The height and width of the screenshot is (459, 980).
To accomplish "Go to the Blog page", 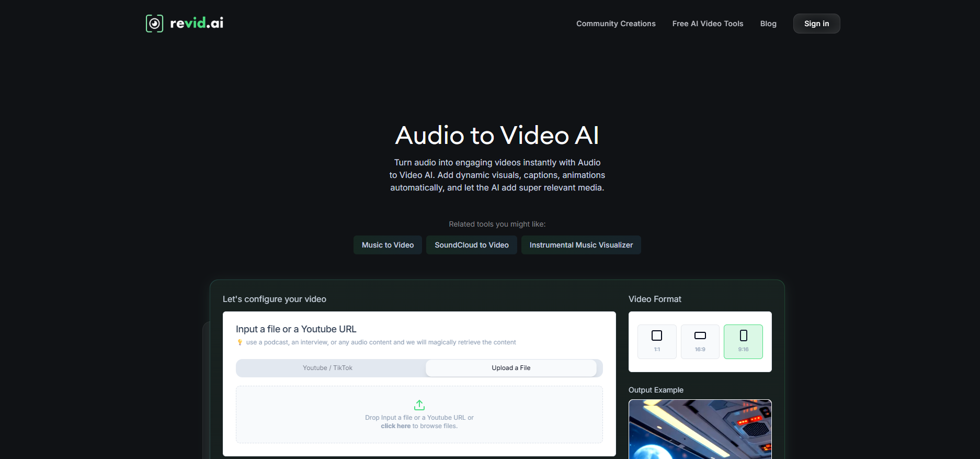I will point(768,24).
